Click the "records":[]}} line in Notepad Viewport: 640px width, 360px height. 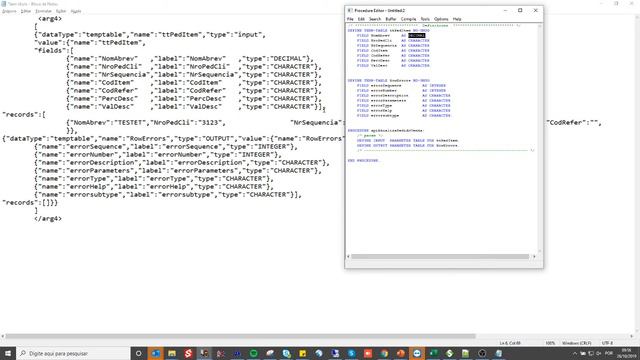point(30,202)
